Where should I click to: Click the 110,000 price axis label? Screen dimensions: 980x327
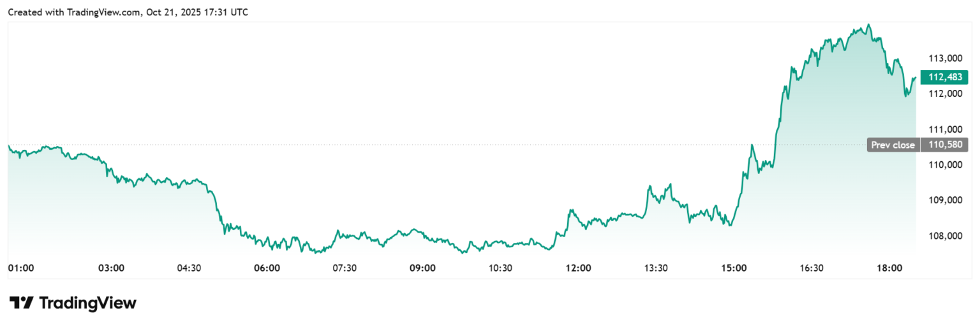pyautogui.click(x=944, y=165)
